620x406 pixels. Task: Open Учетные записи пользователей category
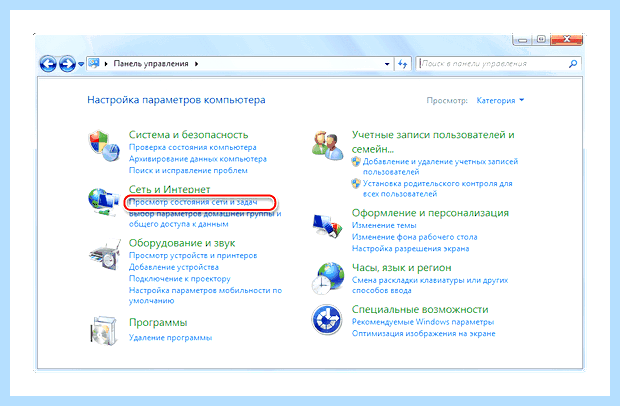[x=433, y=142]
